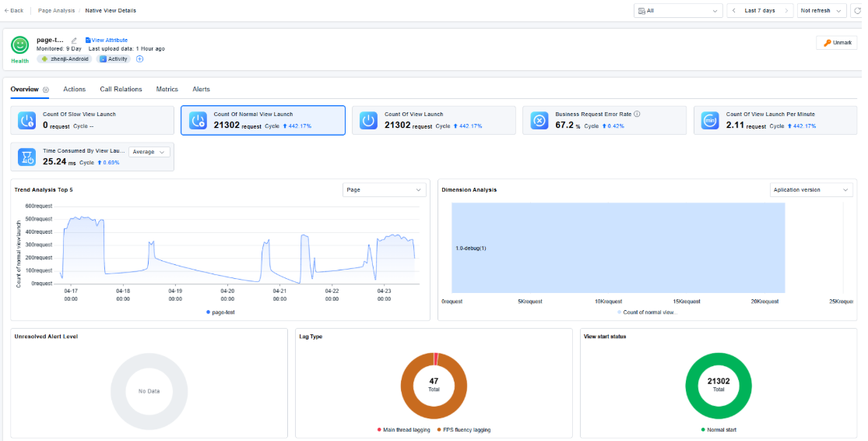This screenshot has width=868, height=441.
Task: Toggle the FPS fluency lagging legend item
Action: point(463,430)
